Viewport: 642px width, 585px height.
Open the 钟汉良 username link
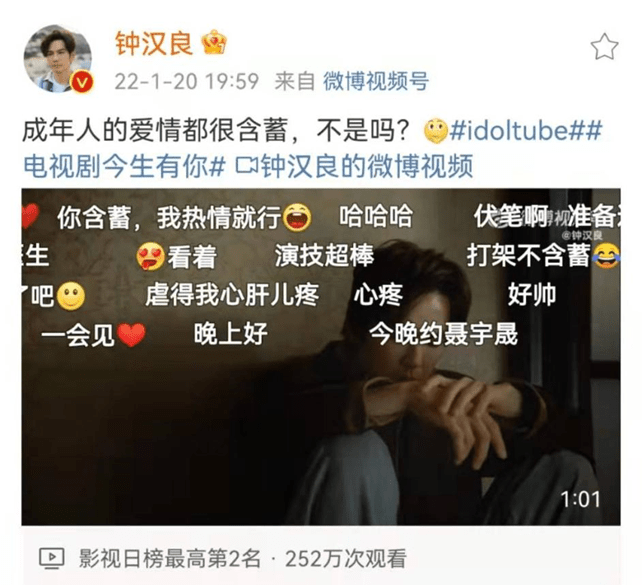coord(154,43)
